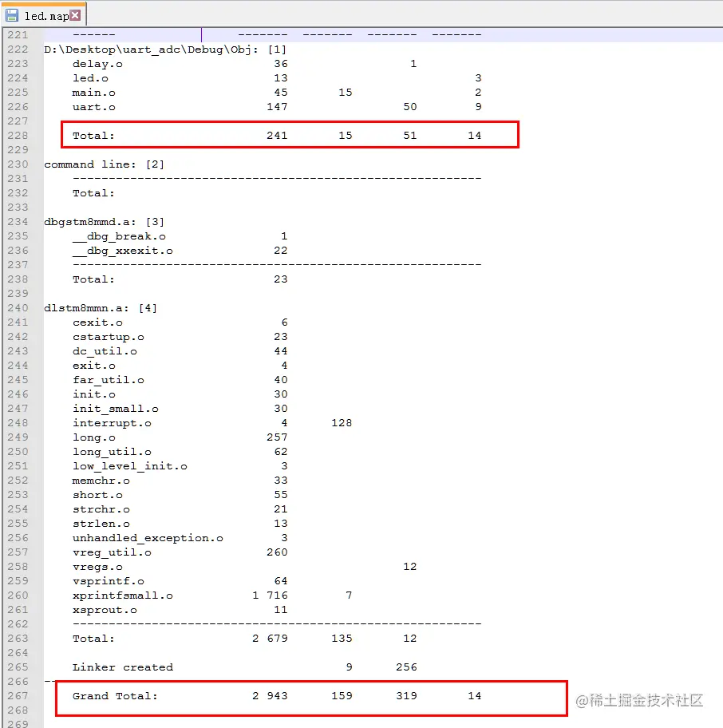Click the long_util.o entry
Screen dimensions: 723x728
point(112,452)
